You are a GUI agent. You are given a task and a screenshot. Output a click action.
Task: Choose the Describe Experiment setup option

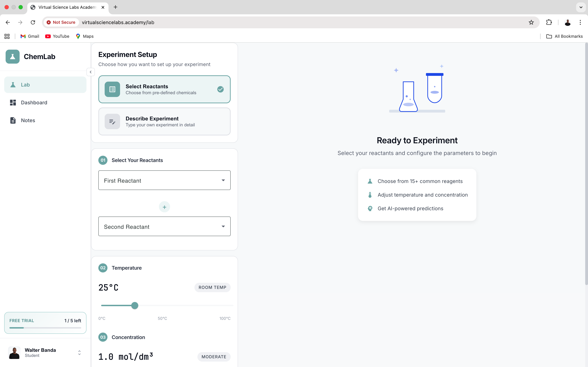(164, 121)
